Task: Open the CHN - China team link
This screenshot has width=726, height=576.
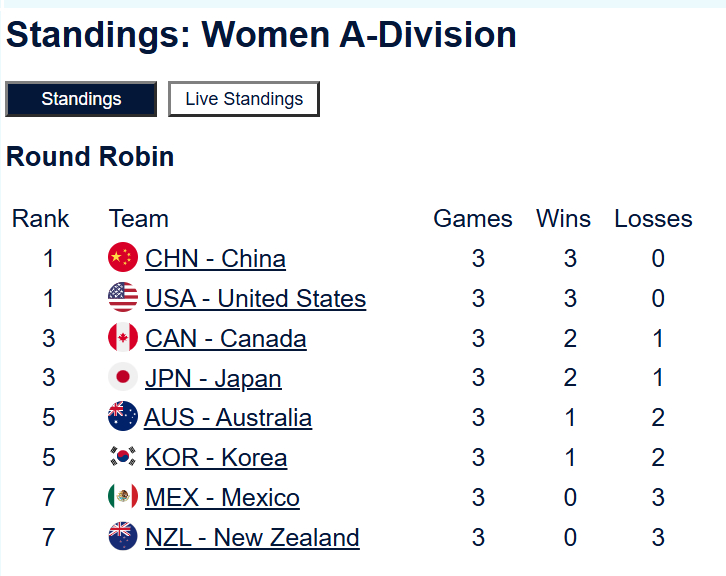Action: 215,259
